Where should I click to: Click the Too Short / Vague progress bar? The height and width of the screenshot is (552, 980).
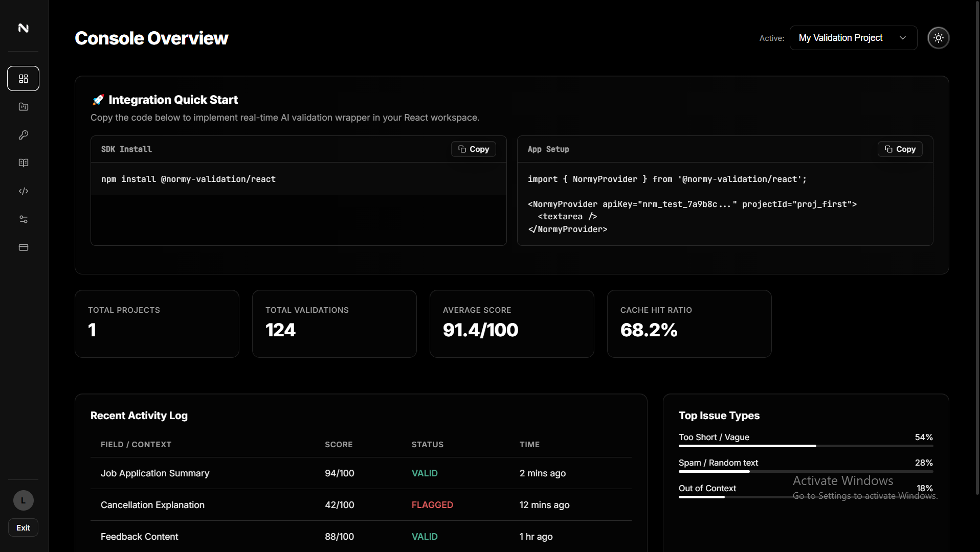(x=806, y=446)
